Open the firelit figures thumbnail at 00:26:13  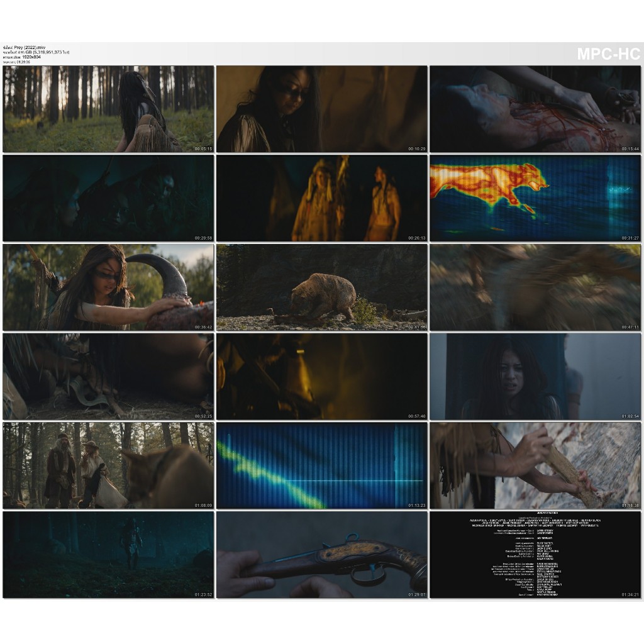(x=321, y=198)
